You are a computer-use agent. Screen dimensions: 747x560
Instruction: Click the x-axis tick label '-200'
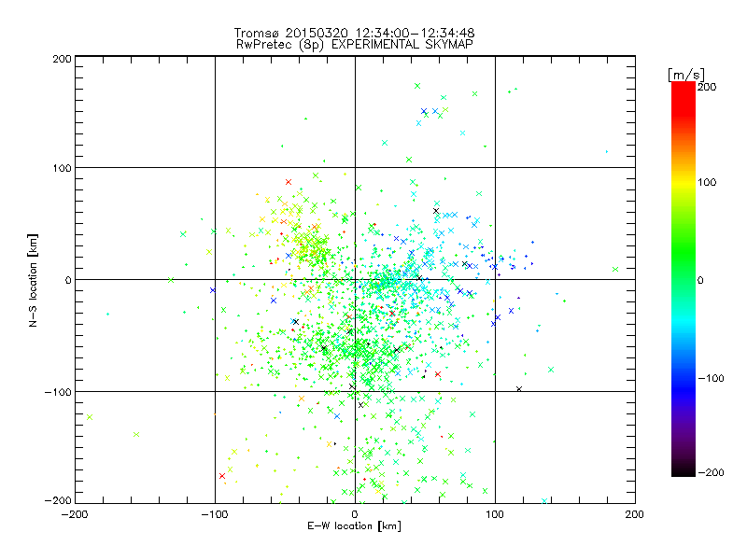(x=75, y=514)
